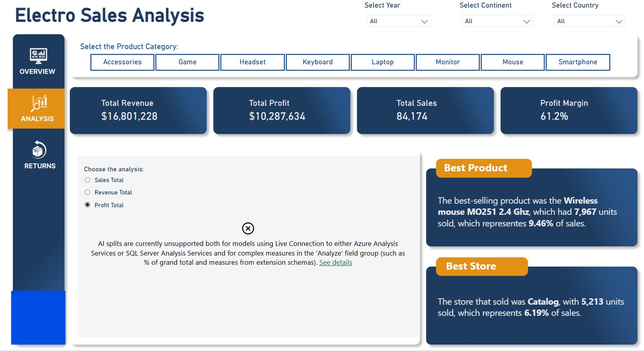Filter by Accessories product category
This screenshot has width=644, height=351.
coord(122,62)
